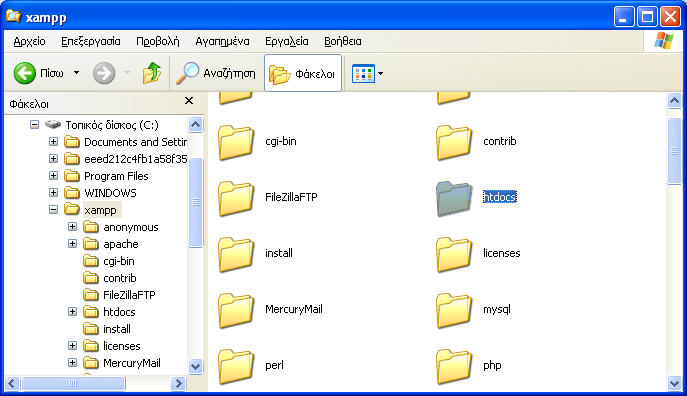Select contrib folder icon in file list
Image resolution: width=687 pixels, height=396 pixels.
[454, 142]
